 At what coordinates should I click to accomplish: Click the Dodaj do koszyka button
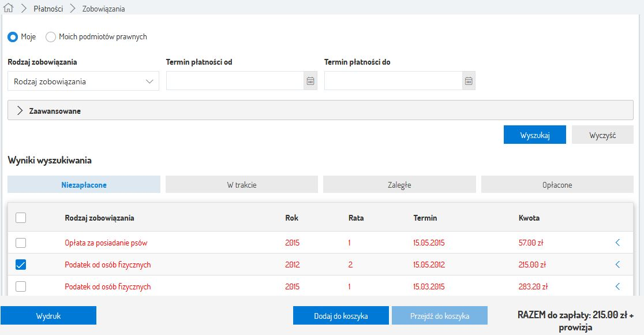pyautogui.click(x=340, y=316)
